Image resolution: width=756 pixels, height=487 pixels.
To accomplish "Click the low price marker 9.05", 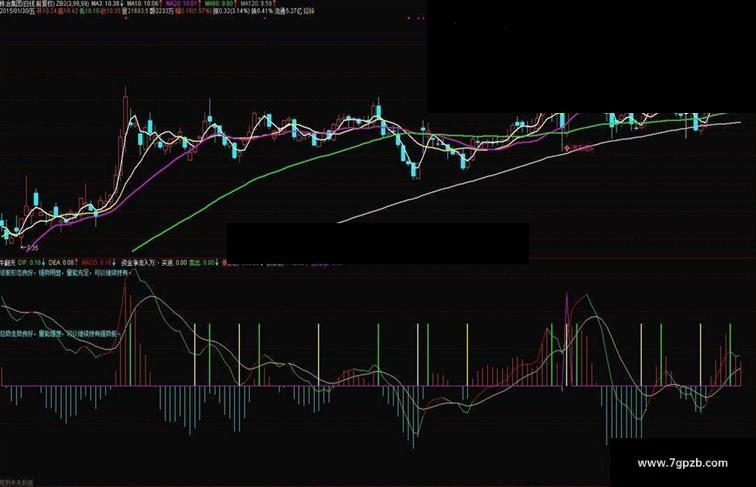I will click(x=32, y=248).
